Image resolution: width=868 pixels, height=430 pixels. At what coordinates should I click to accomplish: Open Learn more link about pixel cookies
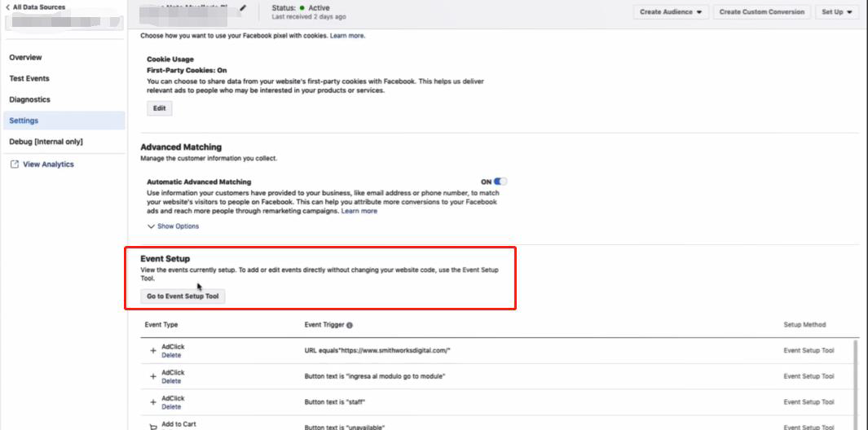click(347, 35)
